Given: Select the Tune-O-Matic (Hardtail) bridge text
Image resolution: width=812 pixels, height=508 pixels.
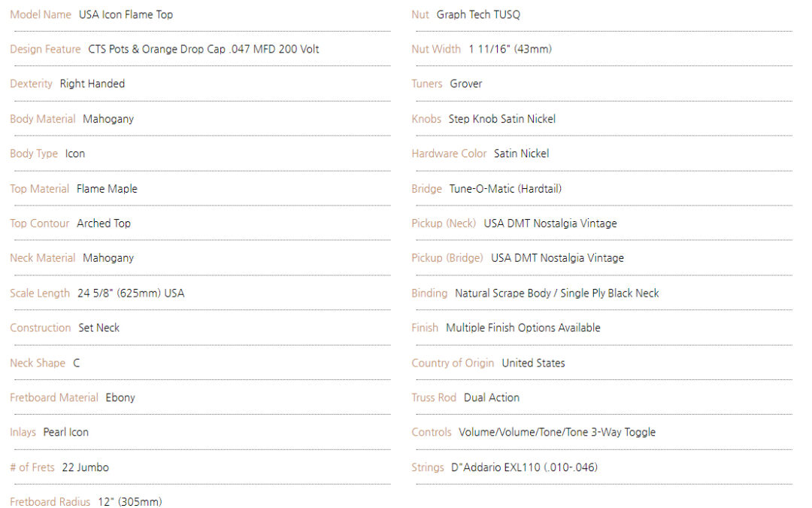Looking at the screenshot, I should 505,189.
